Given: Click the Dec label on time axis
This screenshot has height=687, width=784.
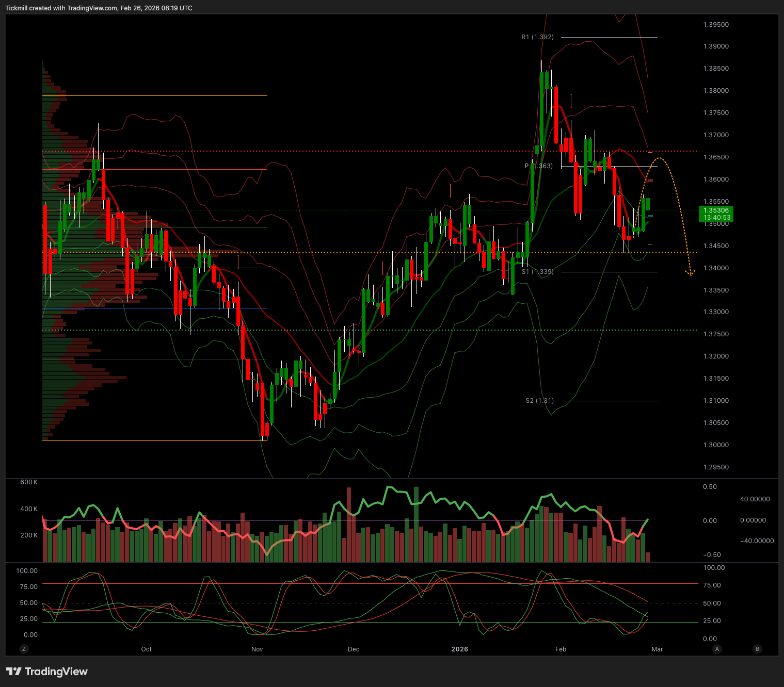Looking at the screenshot, I should (354, 649).
